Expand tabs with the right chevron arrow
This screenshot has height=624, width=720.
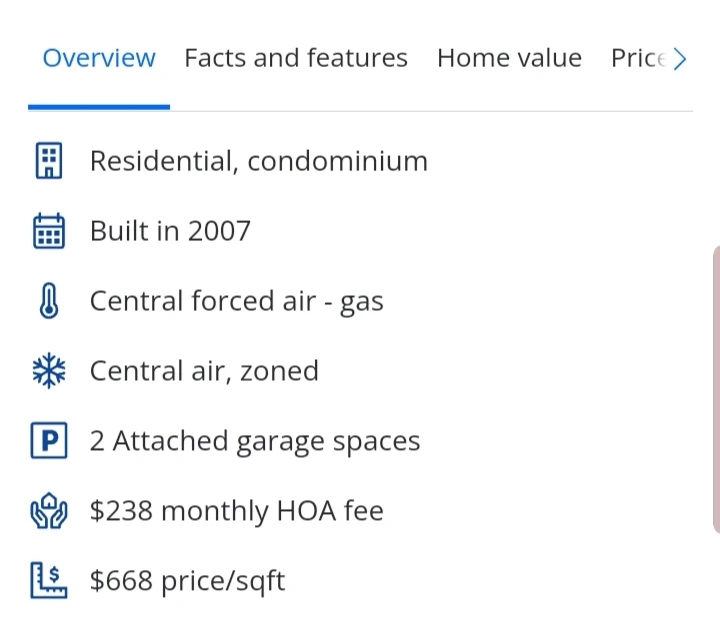(x=680, y=59)
